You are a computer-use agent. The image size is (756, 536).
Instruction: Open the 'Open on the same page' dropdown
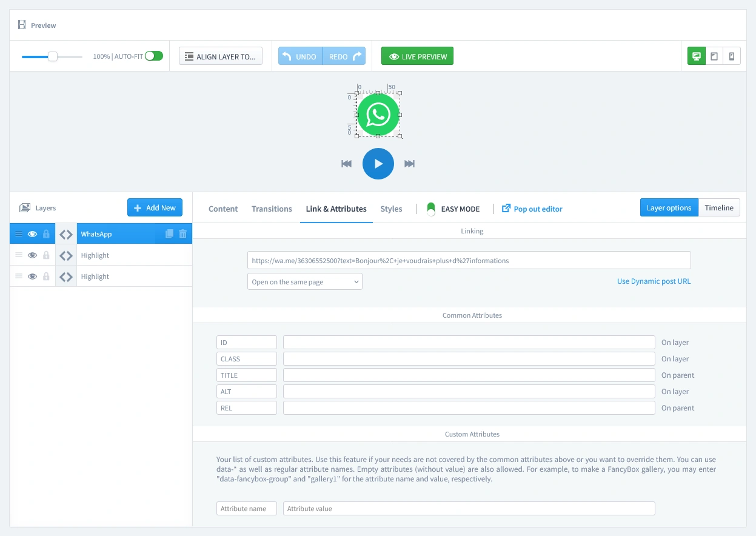pos(304,282)
